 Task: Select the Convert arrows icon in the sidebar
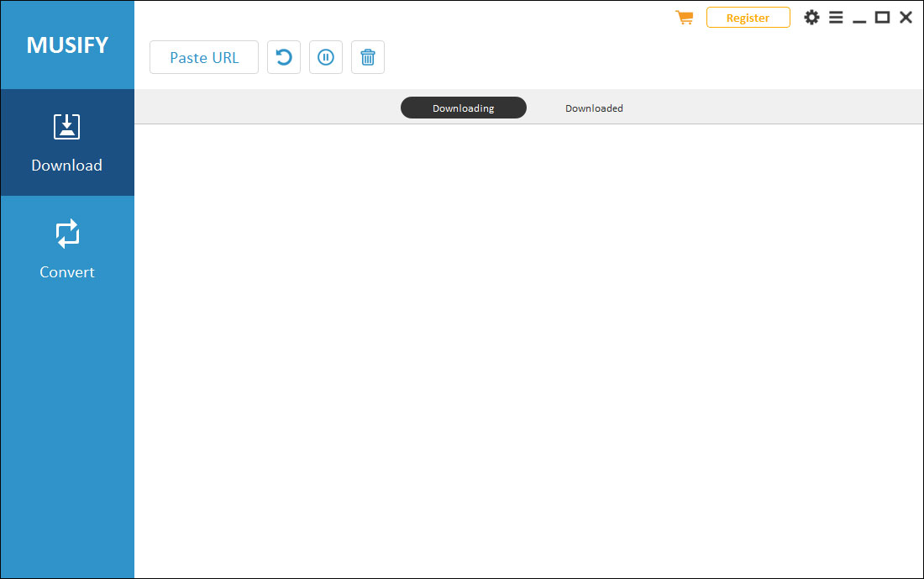click(67, 234)
